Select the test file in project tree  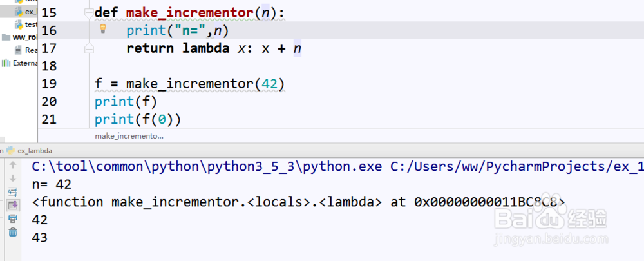(28, 24)
